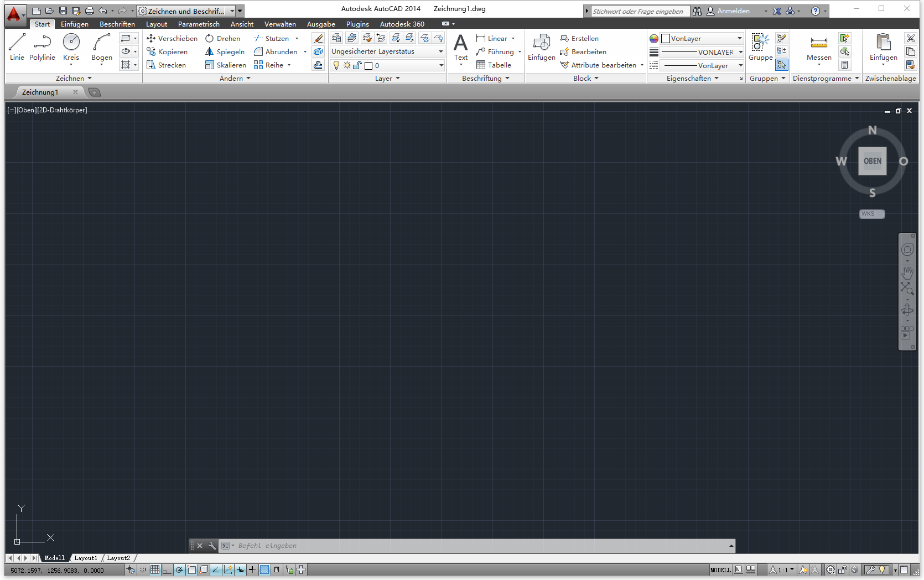924x580 pixels.
Task: Toggle object snap in status bar
Action: pyautogui.click(x=191, y=569)
